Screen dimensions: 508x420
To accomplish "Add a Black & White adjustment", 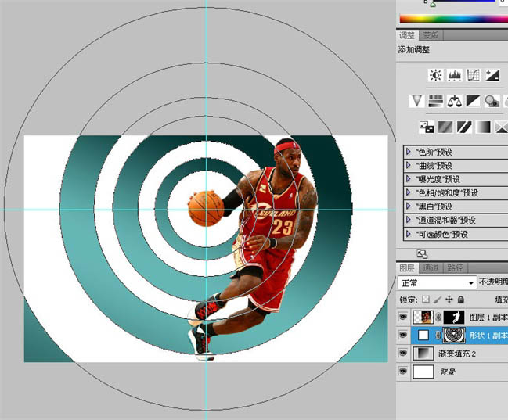I will pos(473,101).
